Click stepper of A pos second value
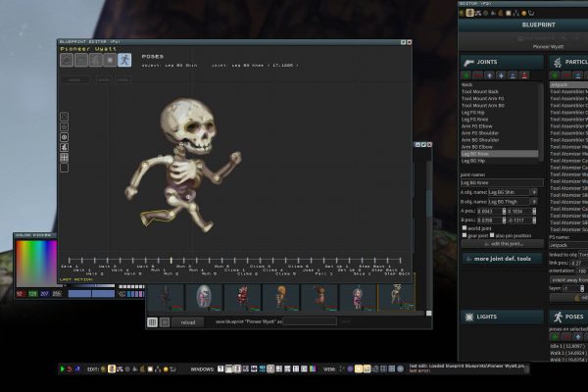Image resolution: width=588 pixels, height=392 pixels. (534, 212)
